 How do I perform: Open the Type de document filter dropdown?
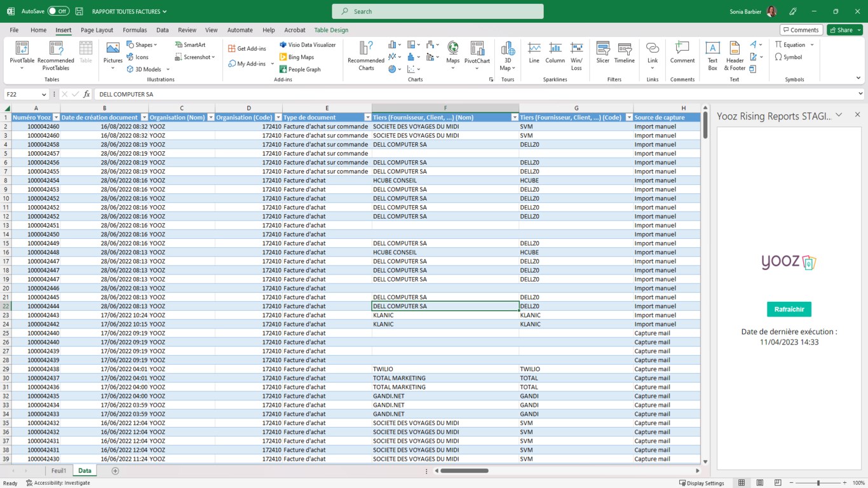click(367, 118)
